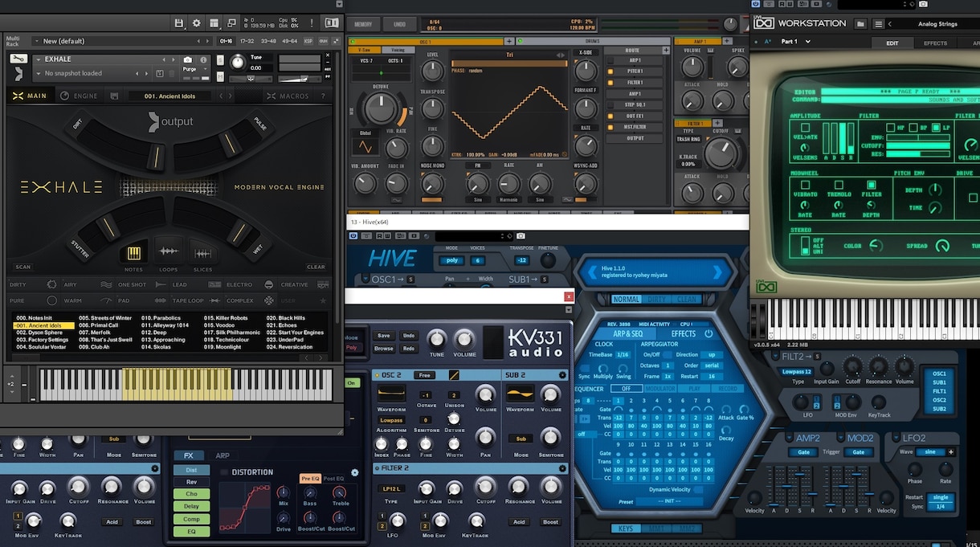Toggle the Acid button under Filter 2
The height and width of the screenshot is (547, 980).
pos(519,522)
